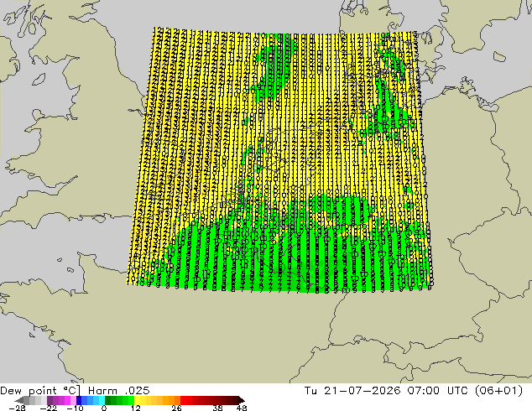The width and height of the screenshot is (532, 411).
Task: Click the date '21-07-2026' text
Action: coord(362,391)
